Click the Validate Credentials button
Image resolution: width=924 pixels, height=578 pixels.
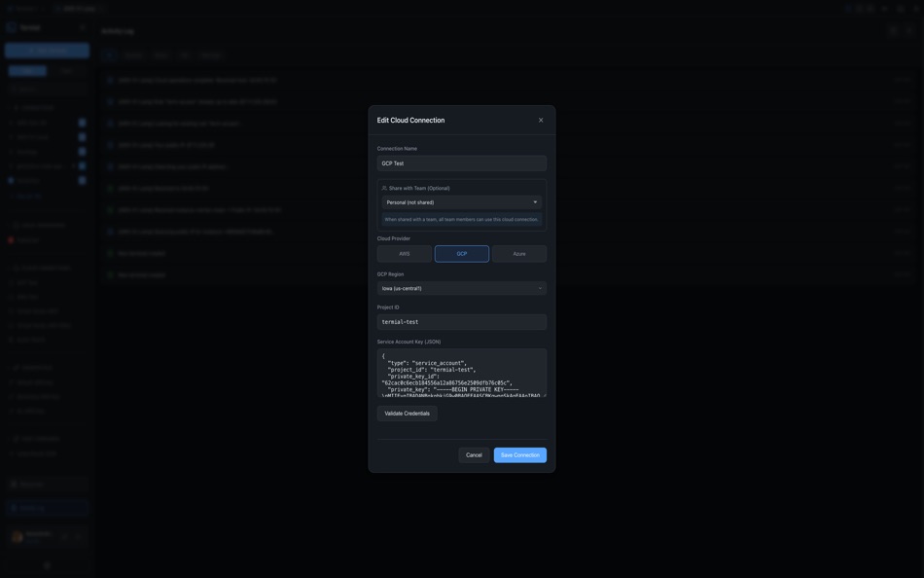(406, 411)
